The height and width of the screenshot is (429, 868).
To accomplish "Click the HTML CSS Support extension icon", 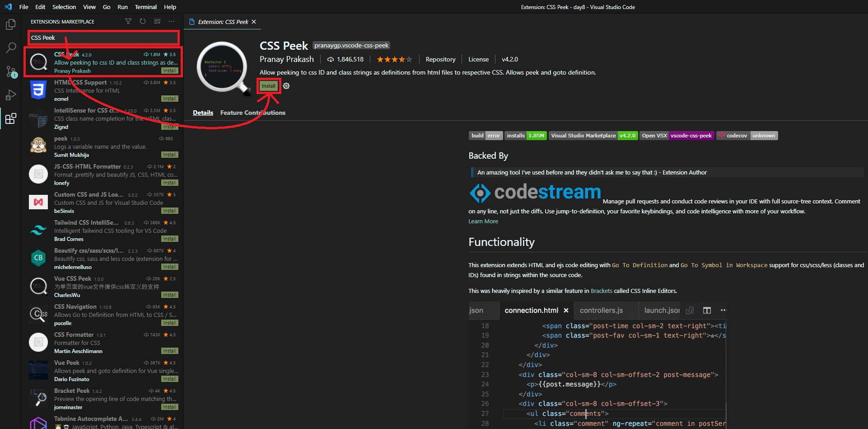I will (38, 90).
